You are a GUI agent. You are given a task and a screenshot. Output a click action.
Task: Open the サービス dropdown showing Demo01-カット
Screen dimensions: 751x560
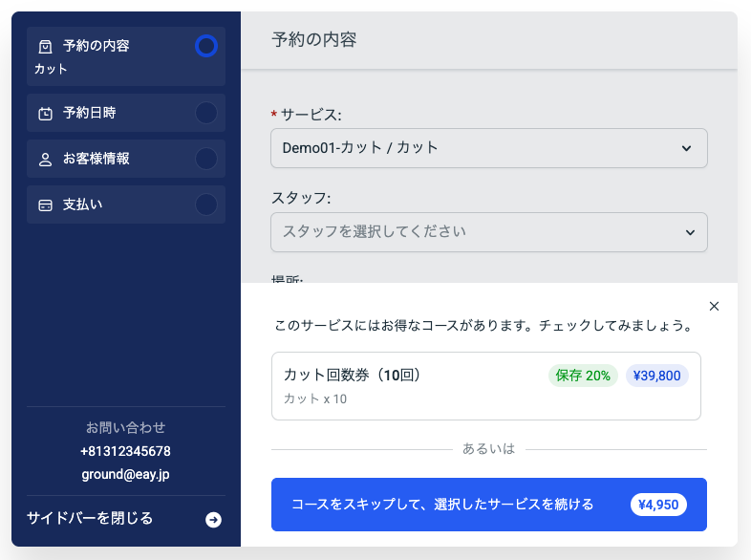[x=488, y=148]
